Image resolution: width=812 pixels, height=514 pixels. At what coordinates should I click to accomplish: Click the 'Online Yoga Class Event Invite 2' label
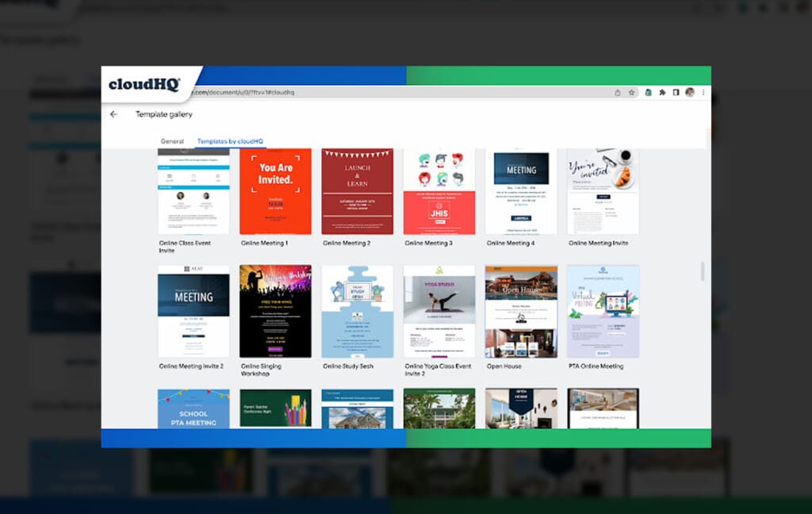438,370
